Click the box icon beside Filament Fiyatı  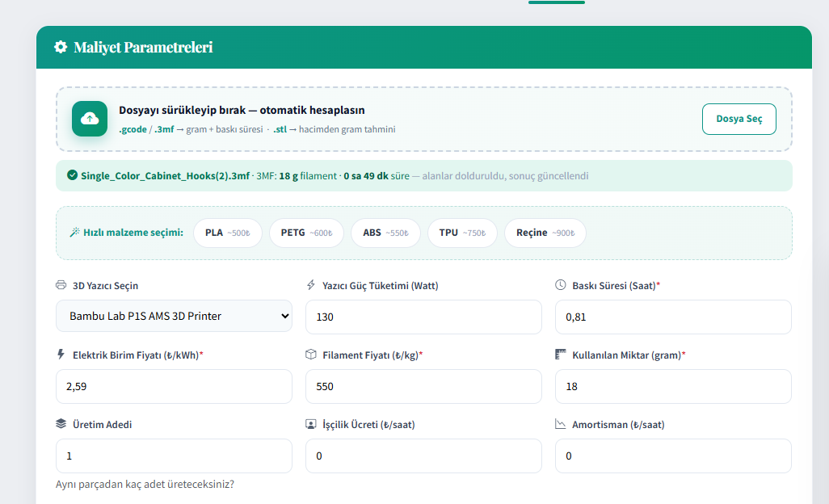coord(311,355)
